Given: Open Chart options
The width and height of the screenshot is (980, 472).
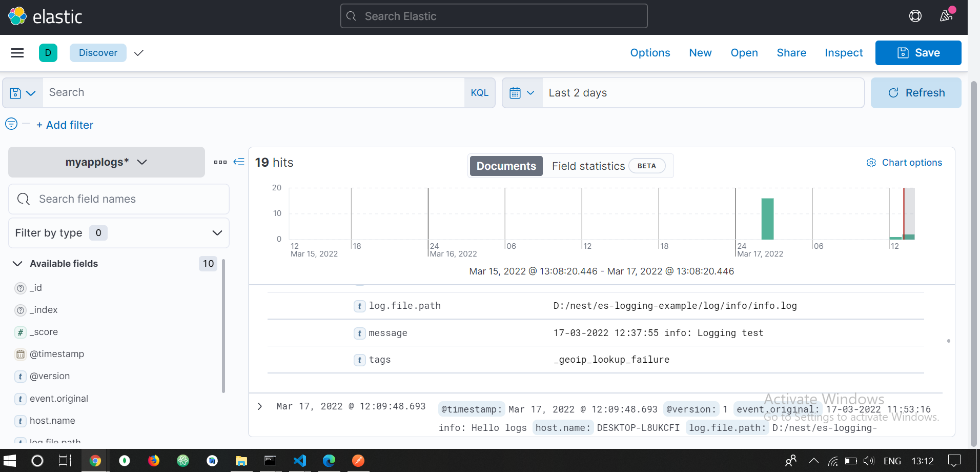Looking at the screenshot, I should (904, 163).
